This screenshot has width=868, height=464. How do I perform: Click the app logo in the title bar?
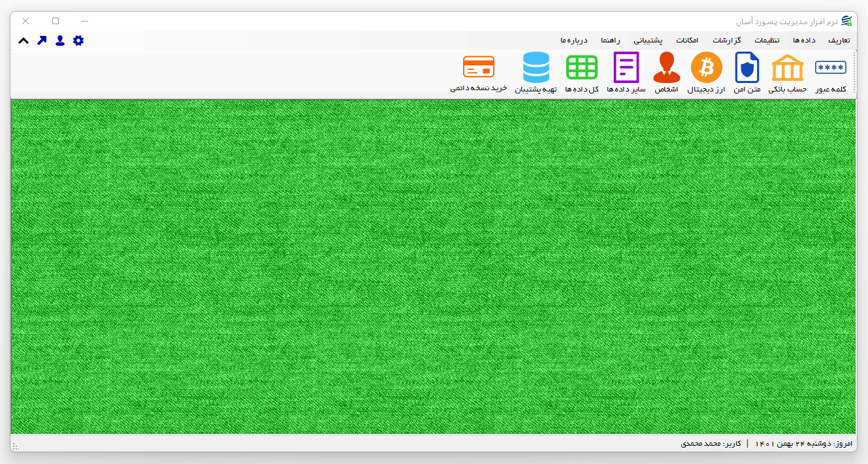point(847,21)
